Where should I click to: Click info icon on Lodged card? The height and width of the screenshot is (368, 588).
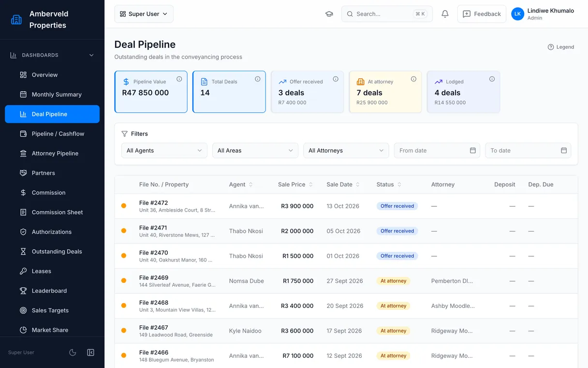point(492,79)
